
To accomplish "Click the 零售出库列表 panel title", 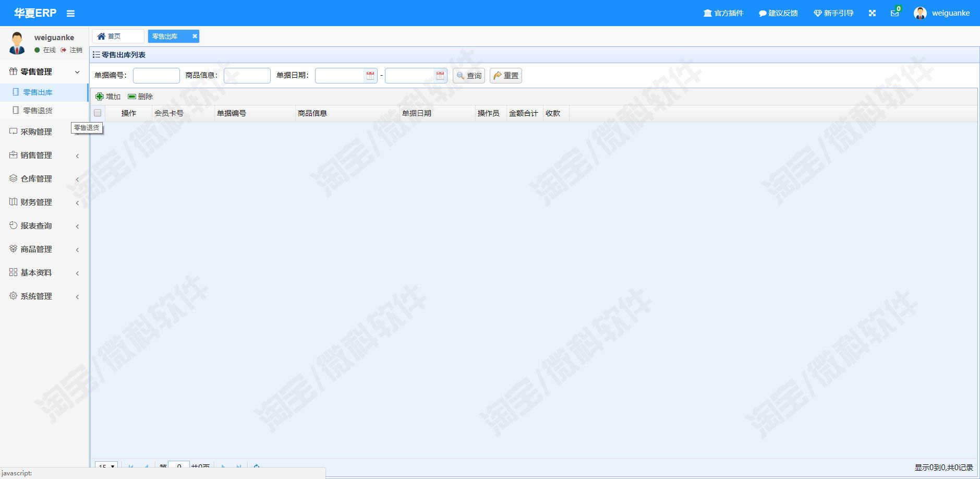I will [124, 55].
